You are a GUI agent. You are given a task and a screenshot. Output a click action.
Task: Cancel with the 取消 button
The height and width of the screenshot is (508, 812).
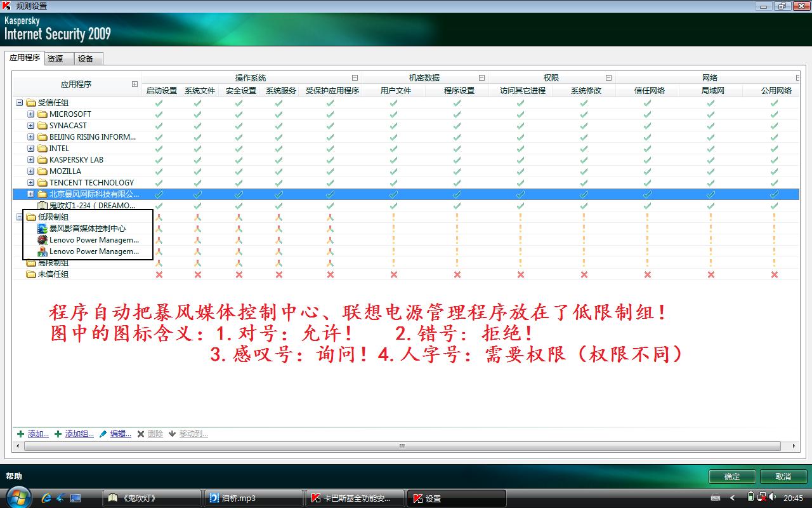[783, 477]
